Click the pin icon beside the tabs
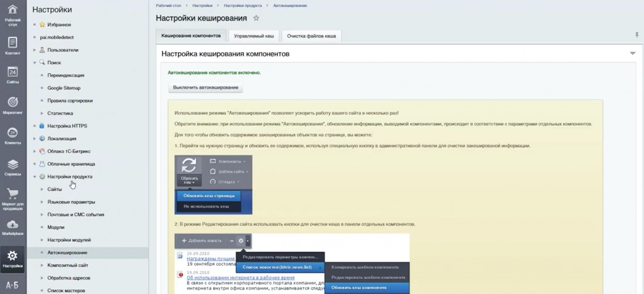Image resolution: width=644 pixels, height=294 pixels. tap(636, 35)
